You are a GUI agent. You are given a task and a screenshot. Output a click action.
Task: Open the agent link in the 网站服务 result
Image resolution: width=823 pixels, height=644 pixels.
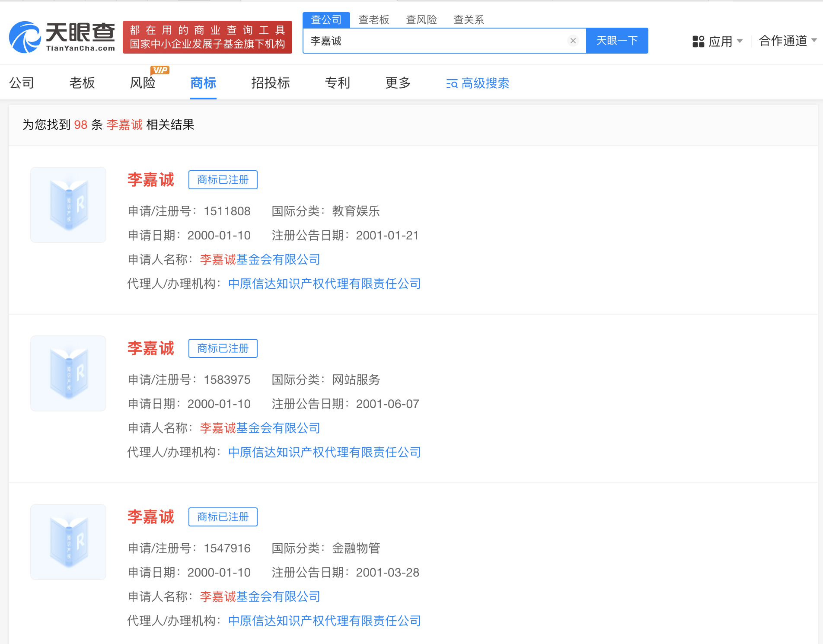324,452
